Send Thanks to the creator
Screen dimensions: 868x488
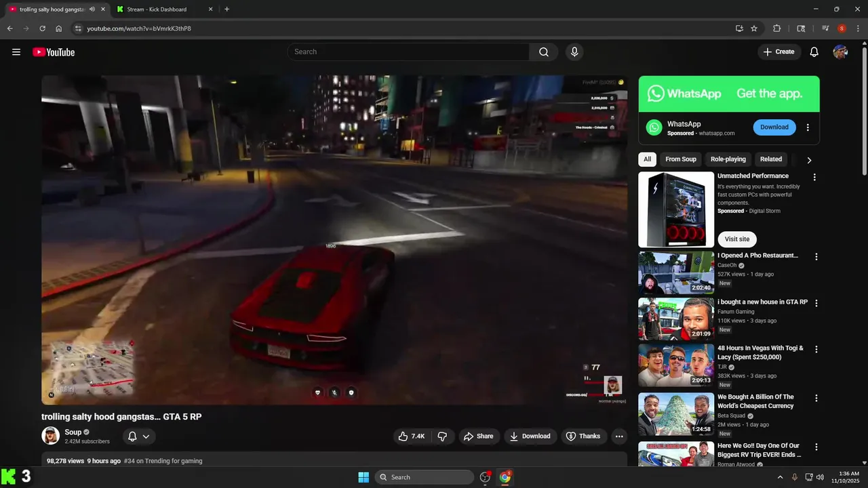(x=584, y=436)
